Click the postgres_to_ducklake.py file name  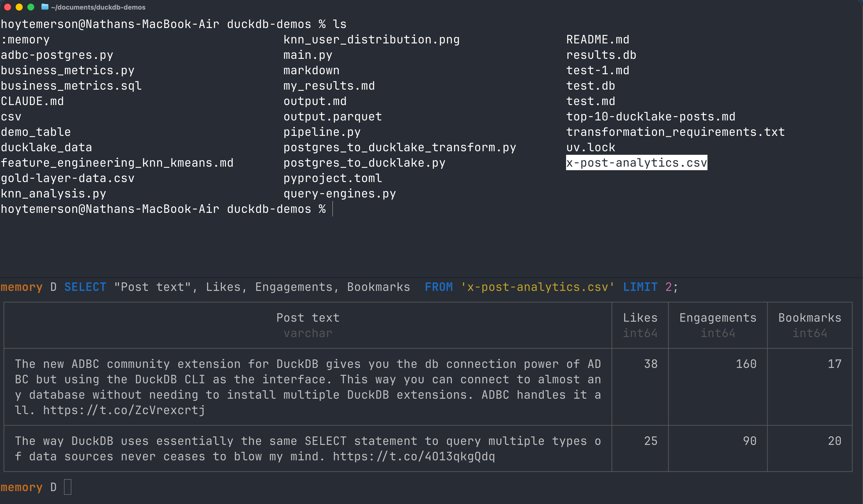click(x=364, y=163)
